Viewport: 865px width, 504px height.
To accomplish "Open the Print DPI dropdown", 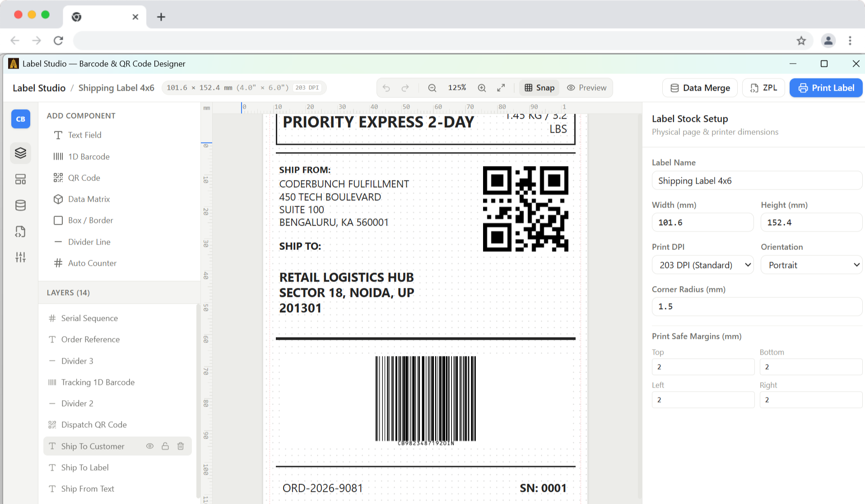I will 702,265.
